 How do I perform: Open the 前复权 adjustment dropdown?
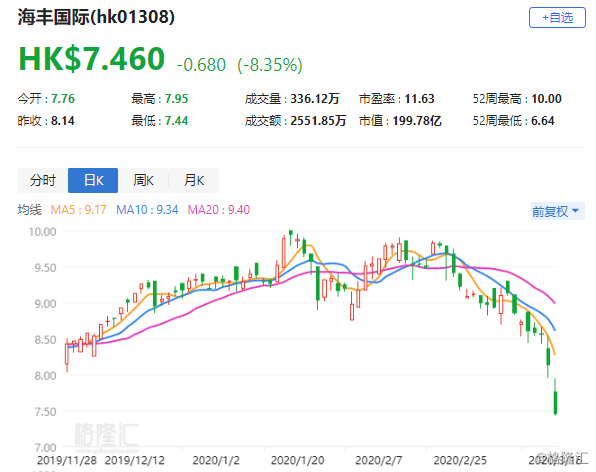pos(557,211)
